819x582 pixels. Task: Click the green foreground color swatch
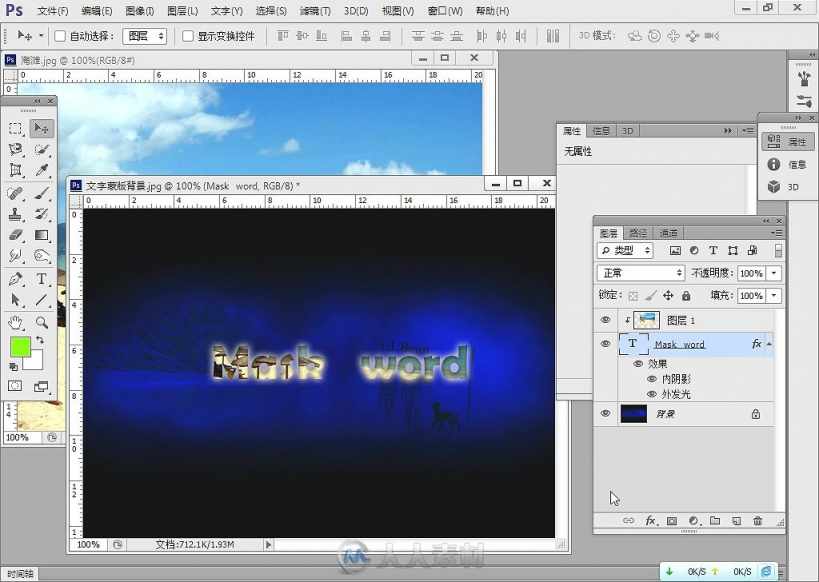20,347
